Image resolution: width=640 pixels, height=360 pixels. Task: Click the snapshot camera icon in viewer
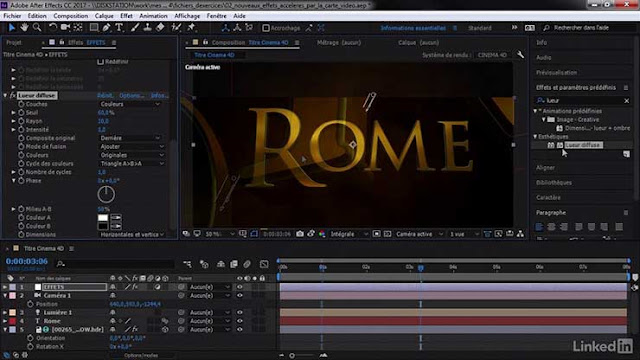[x=300, y=234]
